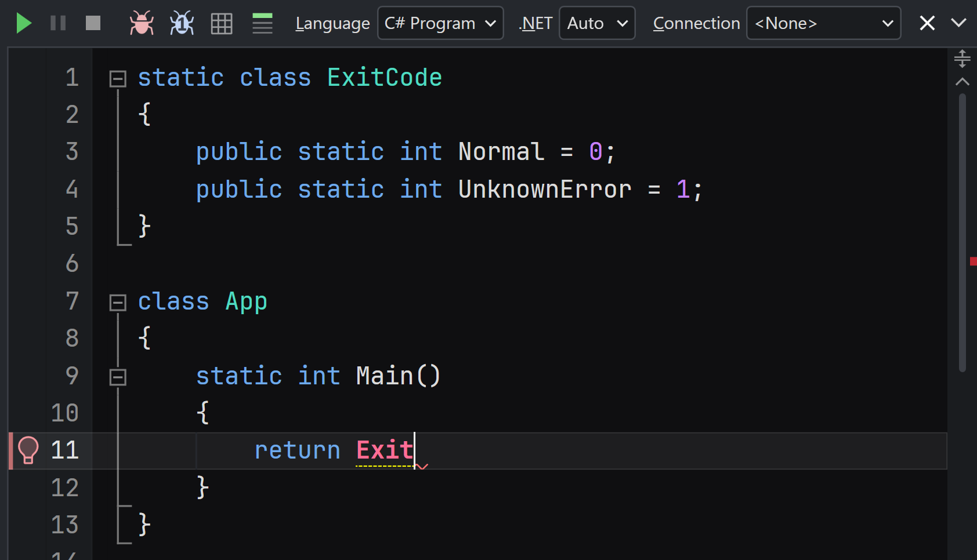977x560 pixels.
Task: Open the chevron menu beside the close icon
Action: tap(959, 23)
